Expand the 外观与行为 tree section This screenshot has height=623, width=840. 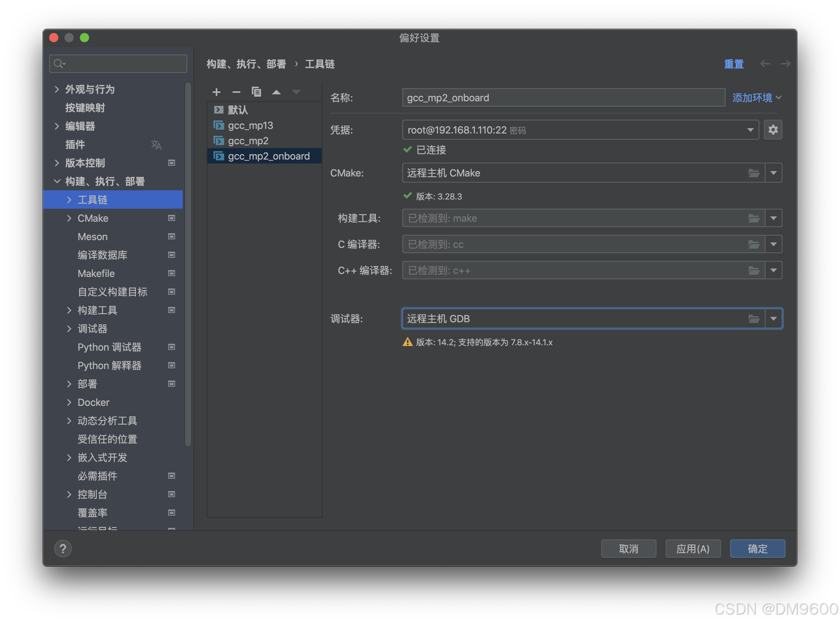(x=57, y=89)
